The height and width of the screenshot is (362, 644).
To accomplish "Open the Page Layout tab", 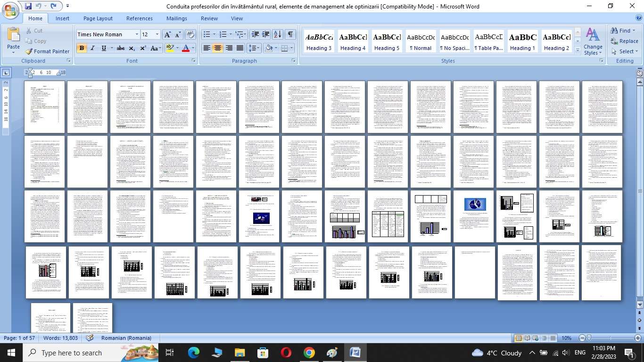I will point(98,18).
